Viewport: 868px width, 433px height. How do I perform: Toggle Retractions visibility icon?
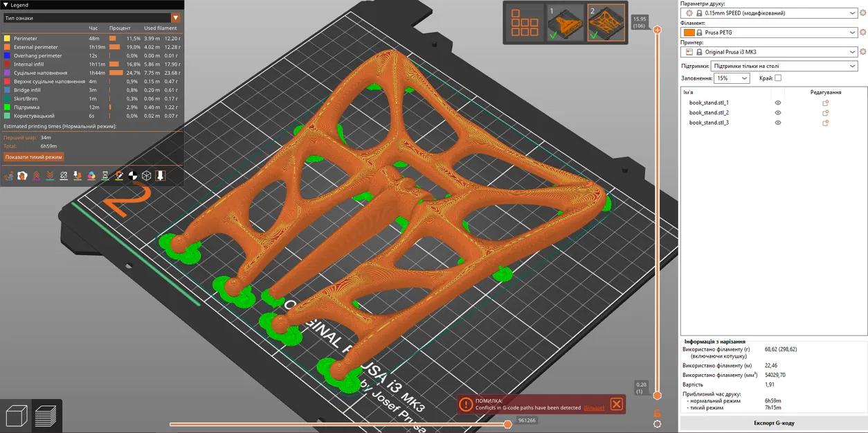36,176
